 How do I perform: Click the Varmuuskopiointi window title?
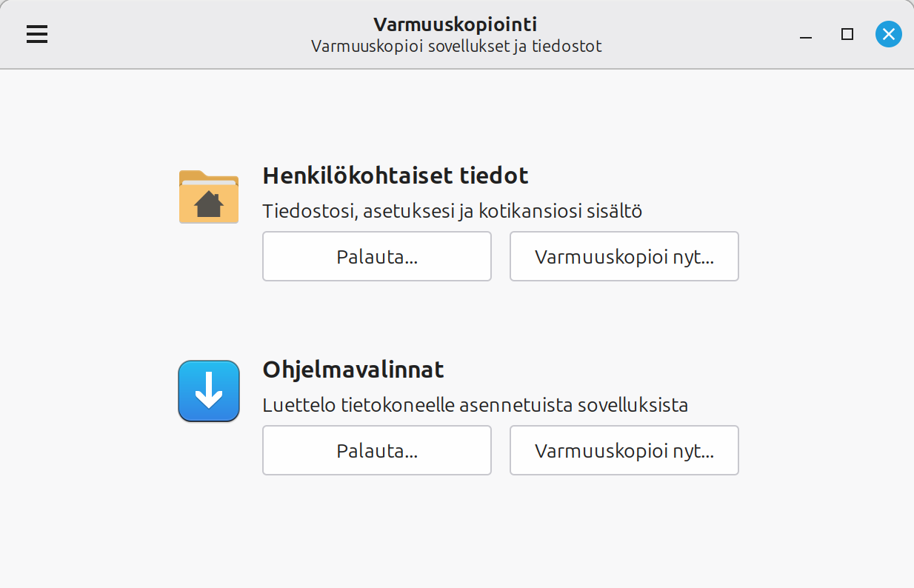456,24
